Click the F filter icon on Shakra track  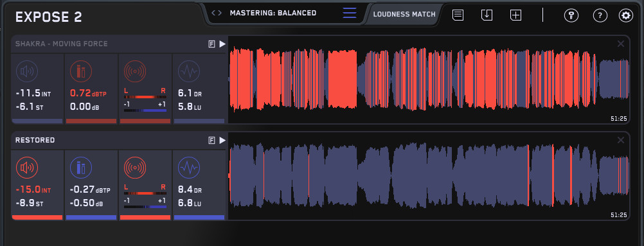coord(212,44)
